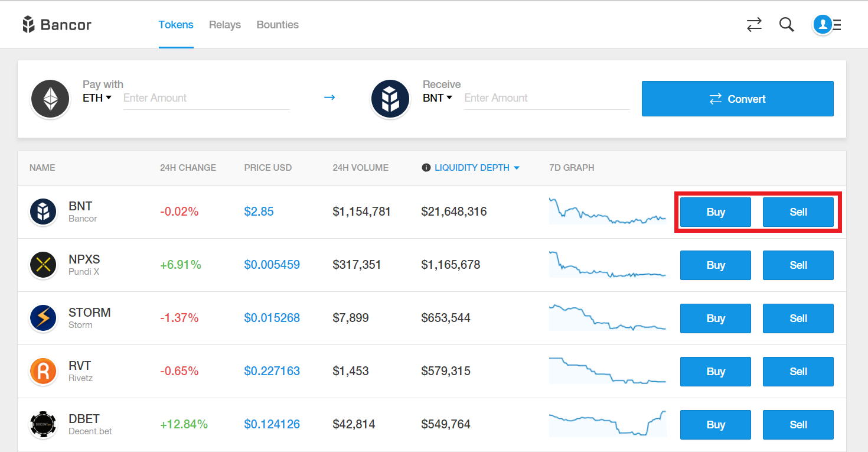The image size is (868, 452).
Task: Sort by the 24H Change column header
Action: coord(188,168)
